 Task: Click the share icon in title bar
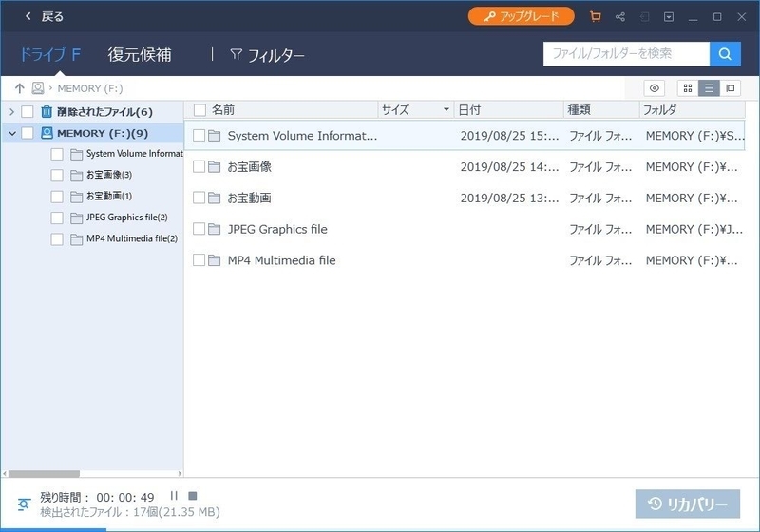pos(620,17)
